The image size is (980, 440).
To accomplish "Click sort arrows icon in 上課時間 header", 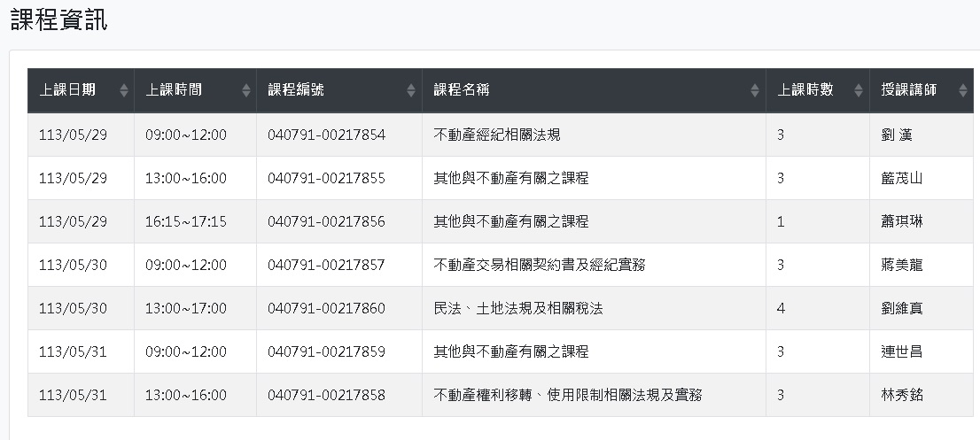I will (246, 90).
